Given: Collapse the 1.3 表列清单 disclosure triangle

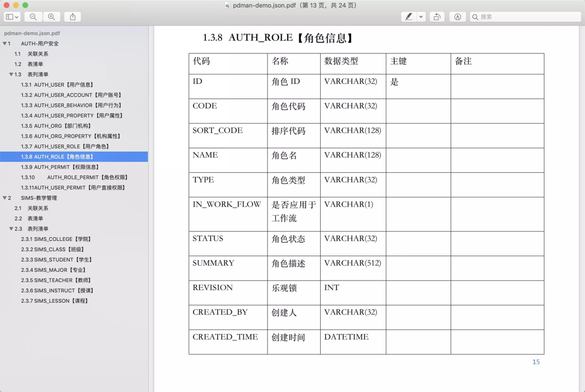Looking at the screenshot, I should point(11,74).
